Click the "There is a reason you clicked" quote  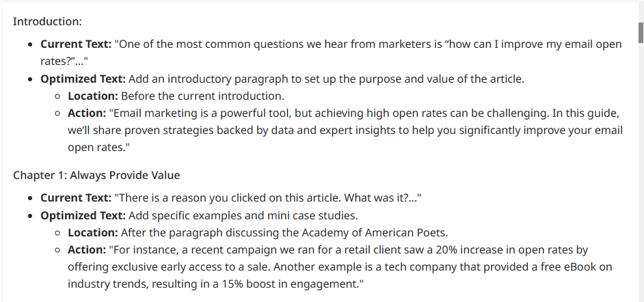click(267, 198)
